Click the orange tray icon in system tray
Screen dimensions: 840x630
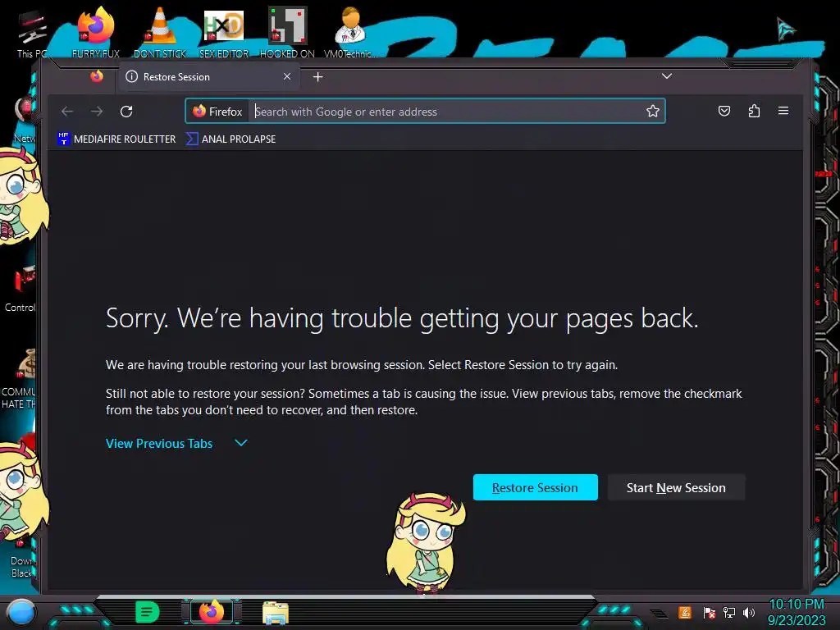(x=685, y=612)
